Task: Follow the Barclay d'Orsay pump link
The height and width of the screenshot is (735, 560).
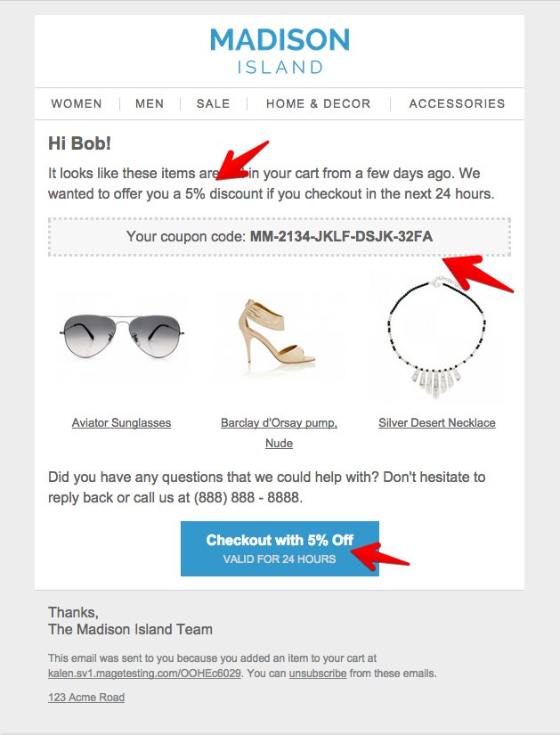Action: coord(279,423)
